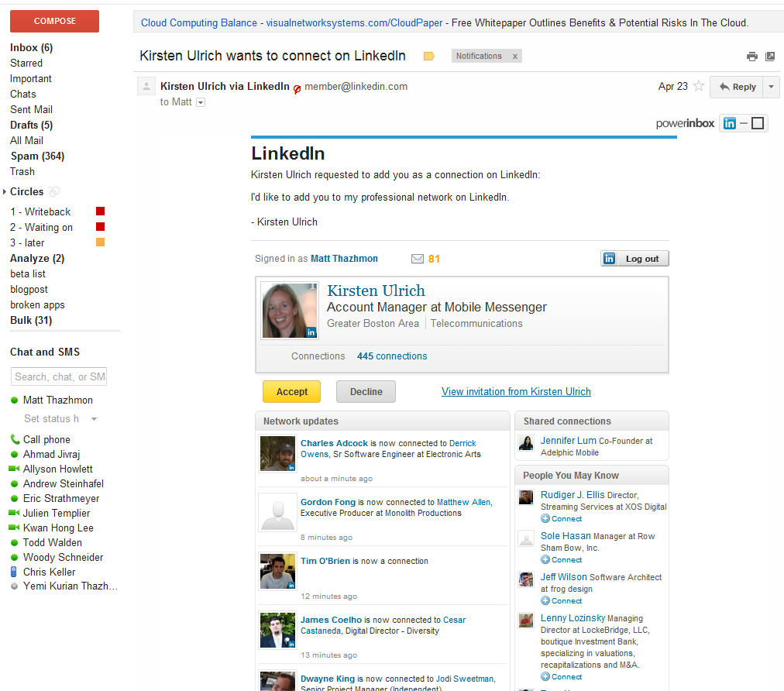The image size is (784, 691).
Task: Open the Sent Mail folder
Action: coord(31,109)
